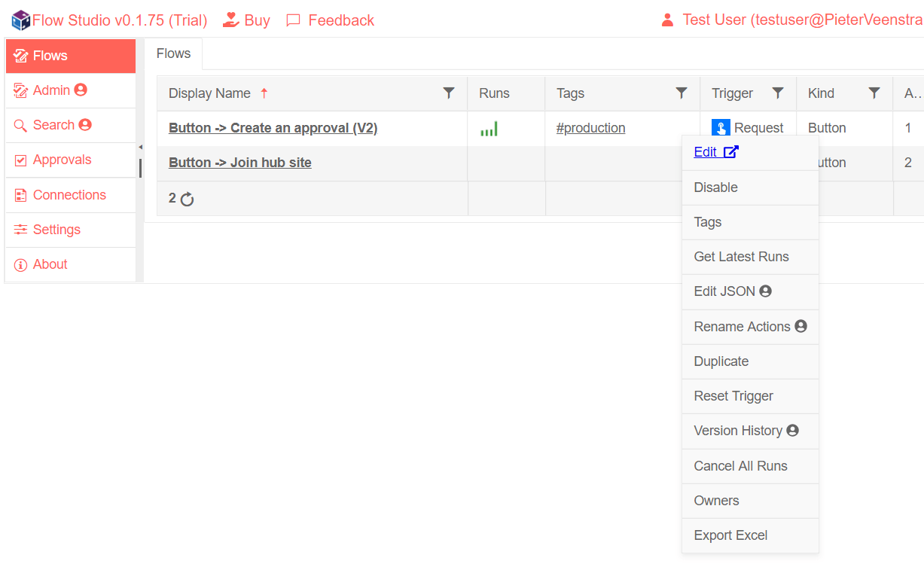Choose Duplicate in the context menu
The image size is (924, 576).
750,361
